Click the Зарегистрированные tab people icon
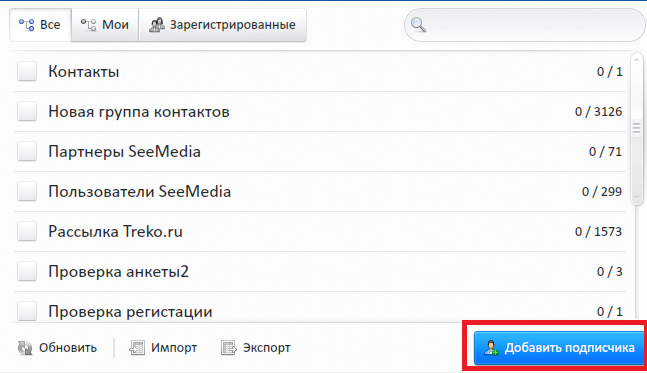The height and width of the screenshot is (373, 647). click(156, 25)
